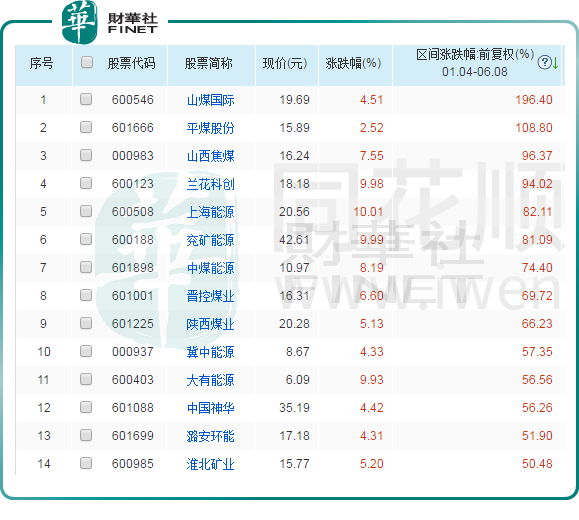Screen dimensions: 579x520
Task: Check the box for 000983 row
Action: [x=86, y=155]
